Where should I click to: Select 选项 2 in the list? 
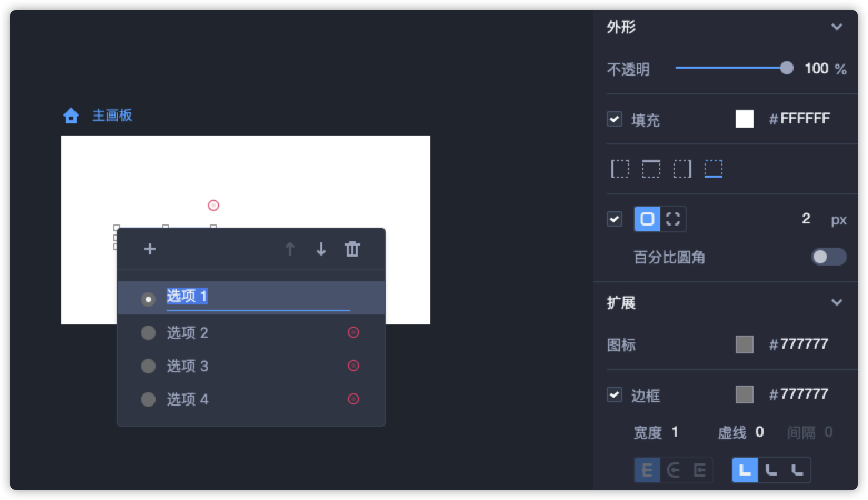click(188, 333)
